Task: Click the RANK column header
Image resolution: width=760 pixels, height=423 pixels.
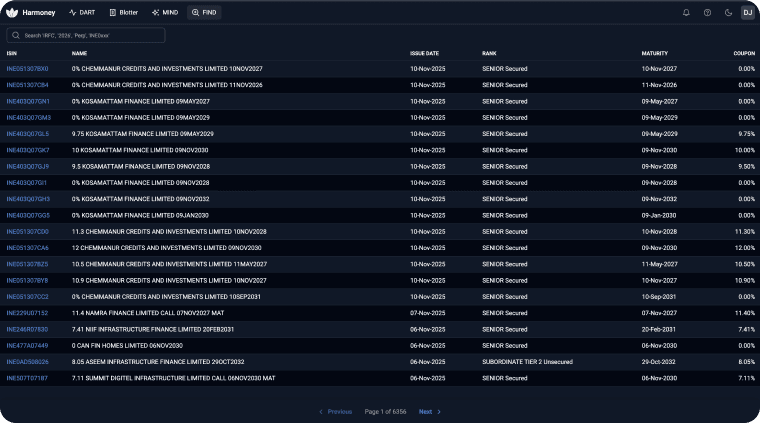Action: coord(489,53)
